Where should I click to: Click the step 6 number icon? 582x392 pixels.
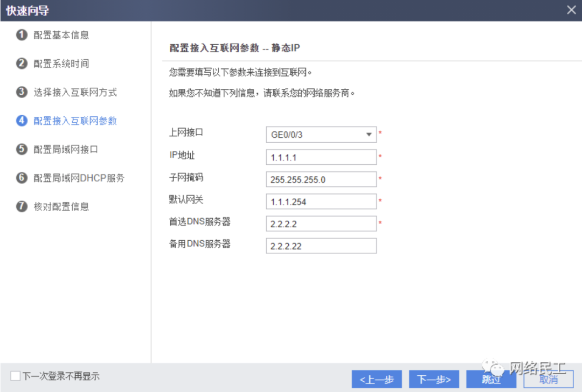(x=22, y=178)
